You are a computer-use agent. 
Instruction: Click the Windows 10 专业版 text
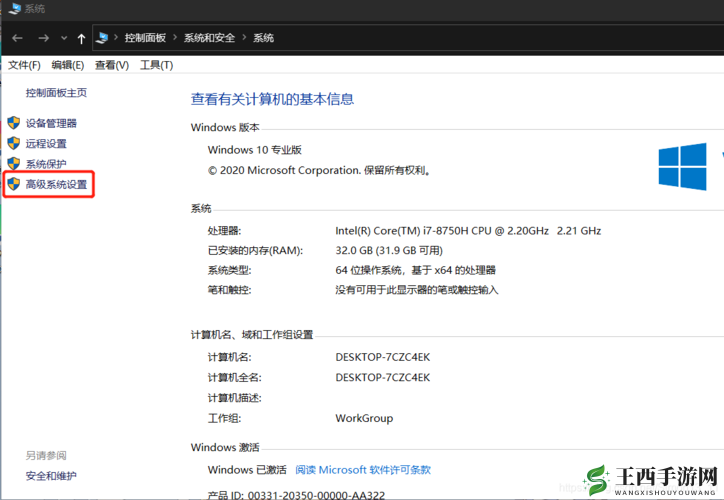[254, 150]
